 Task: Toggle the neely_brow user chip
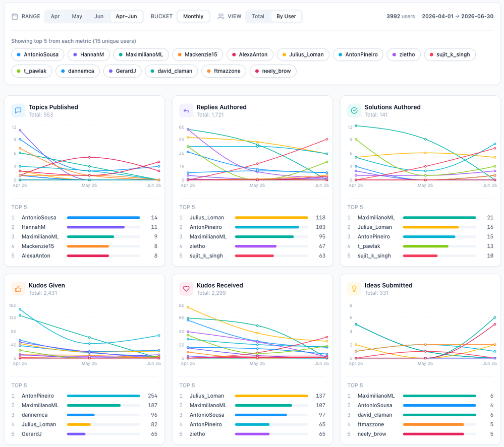coord(273,71)
